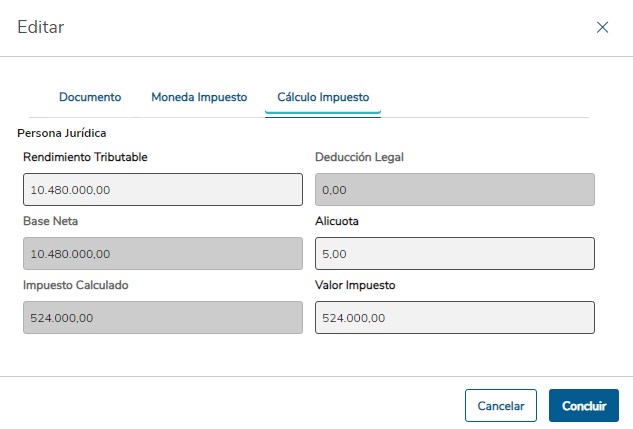Switch to the Documento tab
The image size is (633, 429).
pos(90,97)
